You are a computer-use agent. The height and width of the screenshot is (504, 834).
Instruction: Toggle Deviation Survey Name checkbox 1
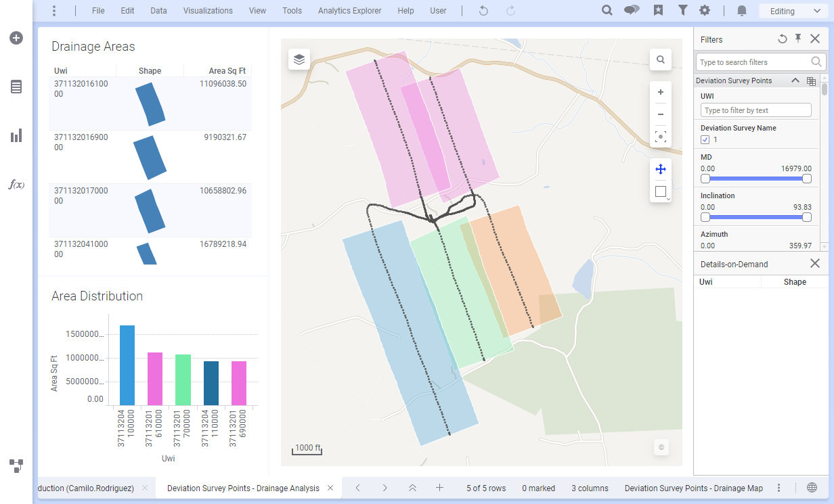(705, 139)
